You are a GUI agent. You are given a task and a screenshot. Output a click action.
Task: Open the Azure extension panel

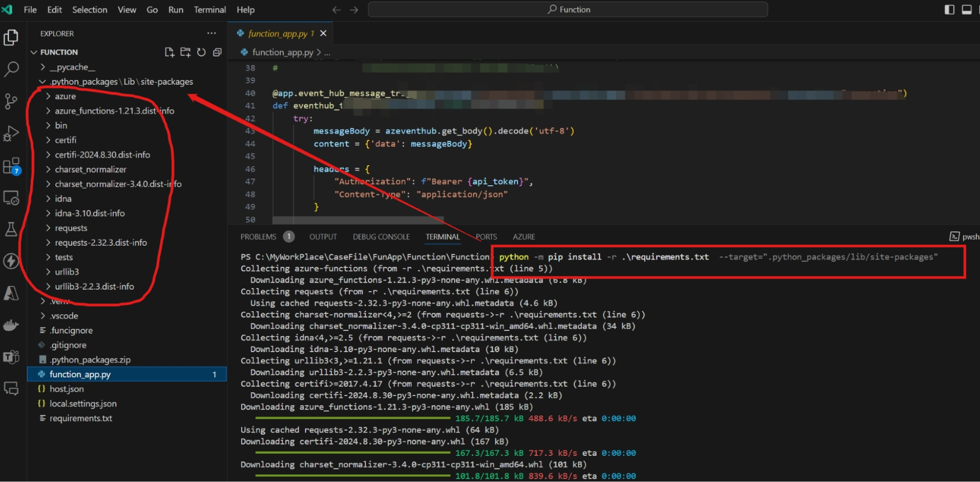(x=11, y=294)
